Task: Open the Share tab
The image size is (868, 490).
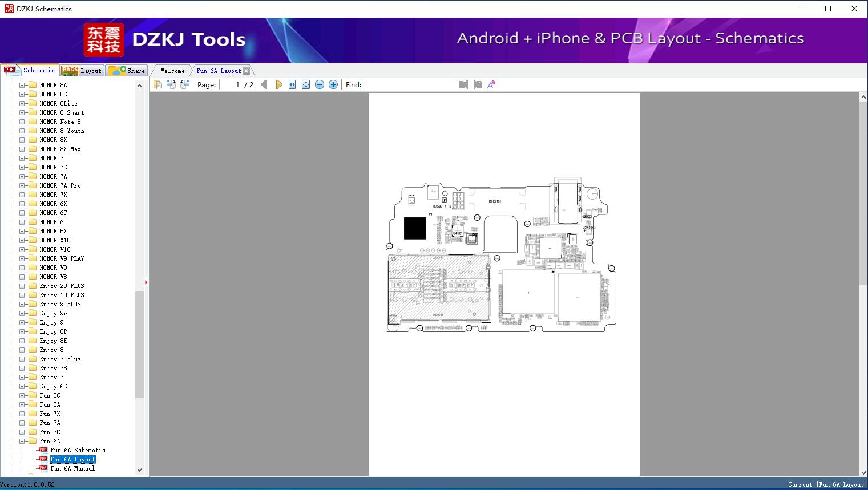Action: tap(127, 71)
